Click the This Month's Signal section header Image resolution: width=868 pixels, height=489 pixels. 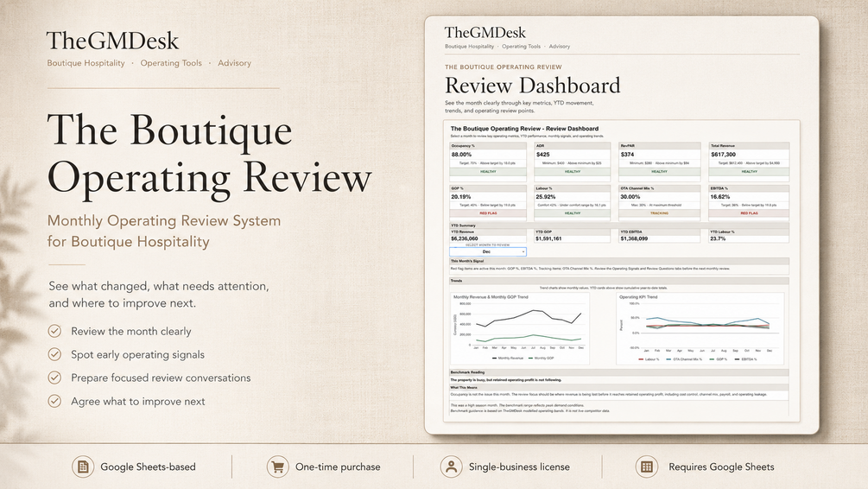click(619, 261)
